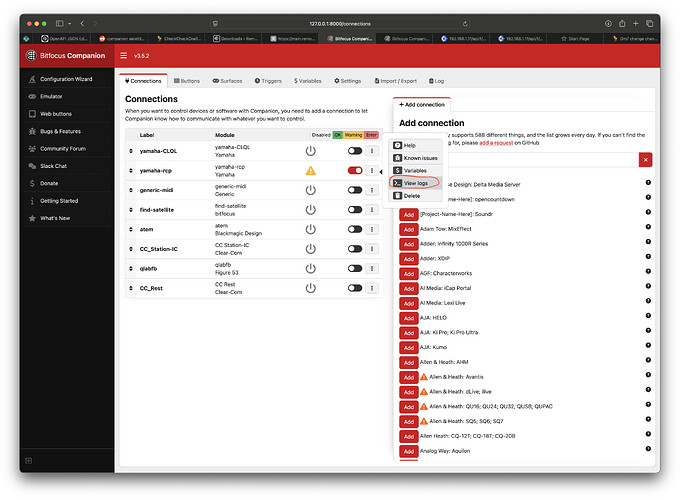Open the CC_Rest row options menu
681x500 pixels.
click(x=372, y=288)
